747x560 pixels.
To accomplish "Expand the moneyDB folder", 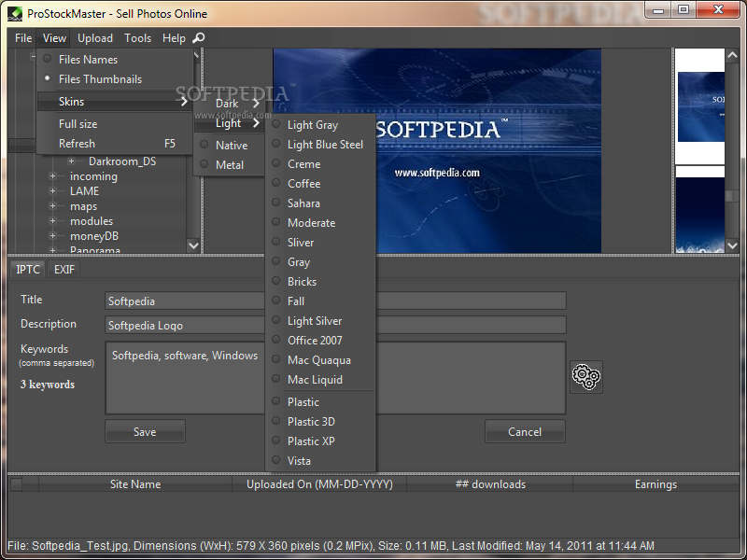I will click(53, 236).
